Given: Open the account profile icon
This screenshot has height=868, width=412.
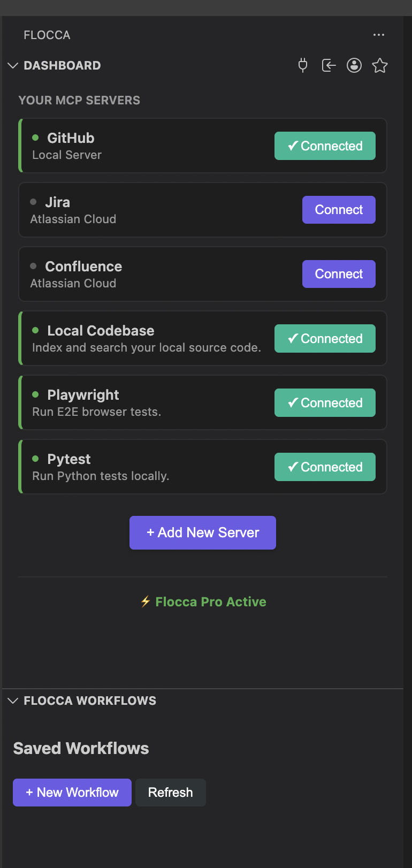Looking at the screenshot, I should (x=354, y=65).
